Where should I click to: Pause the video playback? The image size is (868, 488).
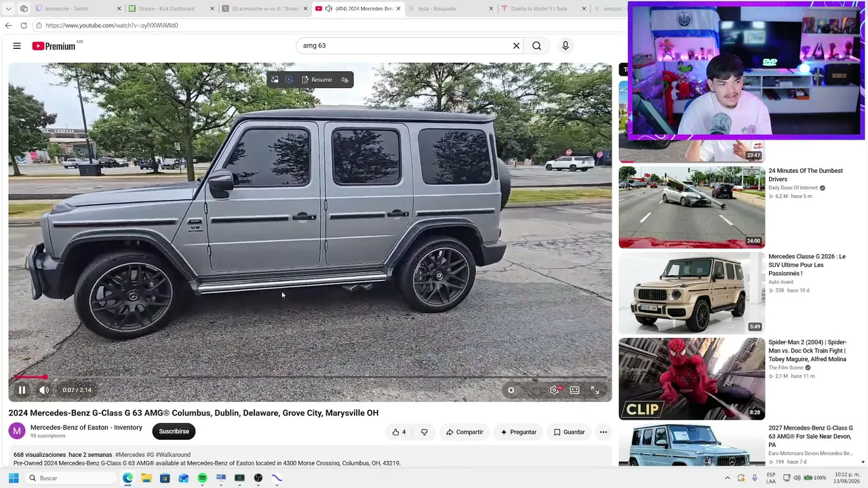pos(22,390)
